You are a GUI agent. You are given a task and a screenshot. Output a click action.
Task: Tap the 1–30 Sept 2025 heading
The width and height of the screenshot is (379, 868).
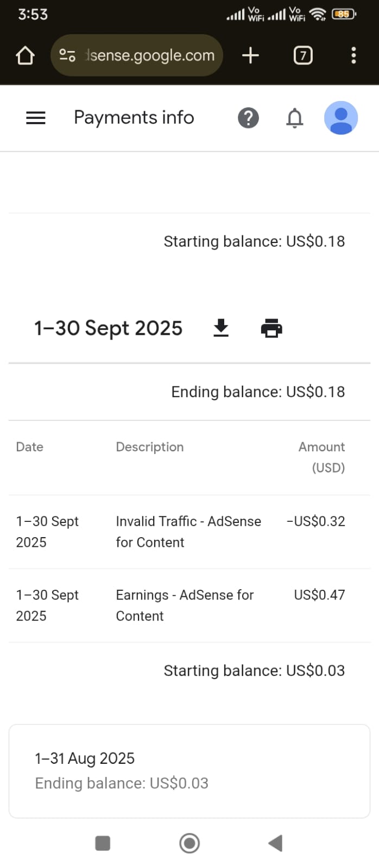(x=108, y=328)
